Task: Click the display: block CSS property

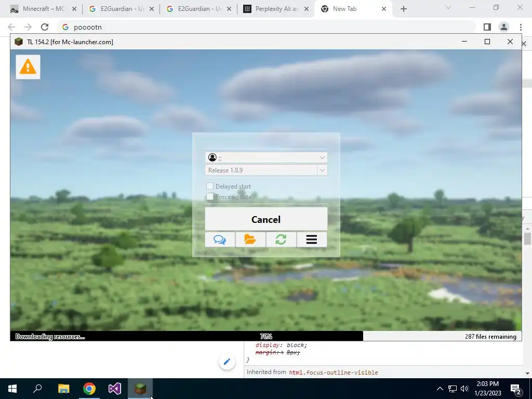Action: (x=281, y=345)
